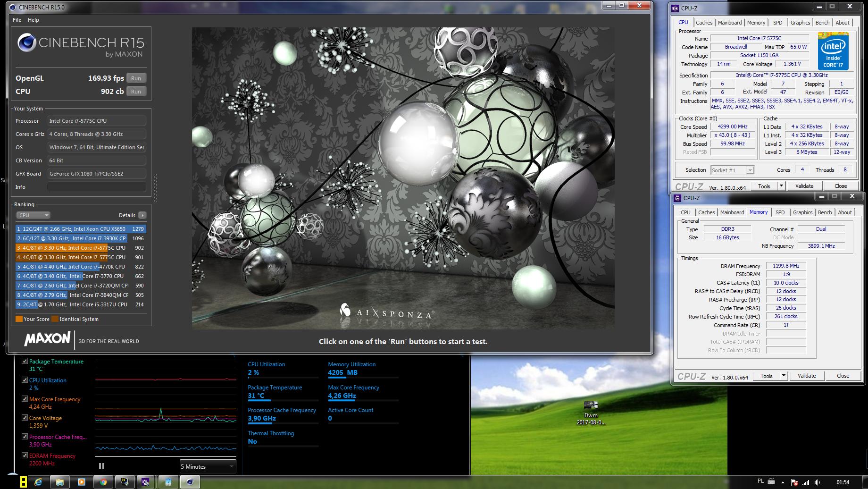Open Windows Explorer folder in taskbar

click(x=60, y=482)
